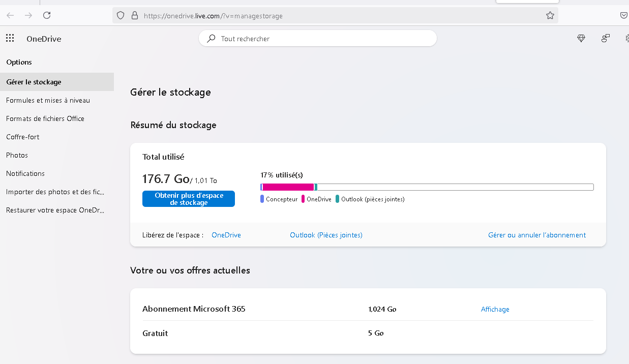Click the Outlook (Pièces jointes) link
The height and width of the screenshot is (364, 629).
coord(326,235)
